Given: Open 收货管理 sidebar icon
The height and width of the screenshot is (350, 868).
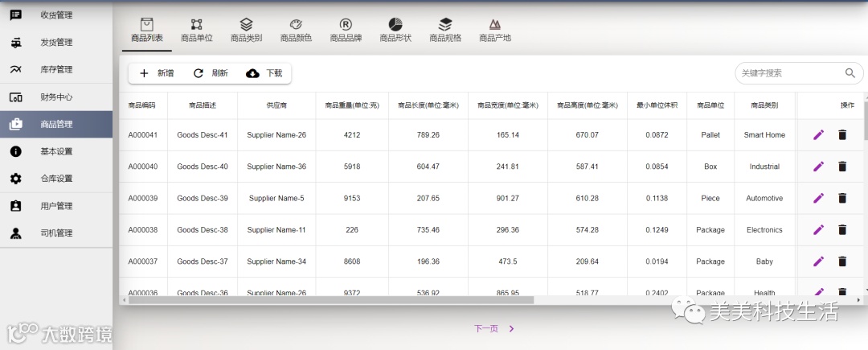Looking at the screenshot, I should pos(16,15).
